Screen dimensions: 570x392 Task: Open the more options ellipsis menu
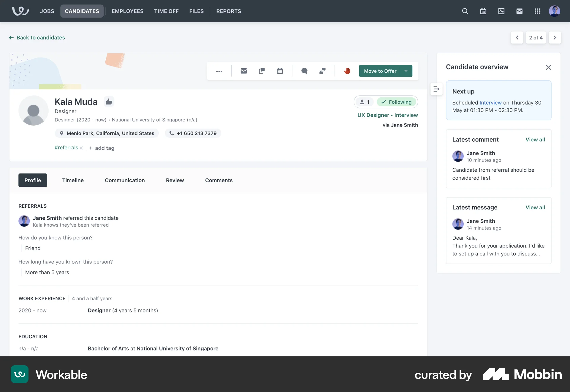pyautogui.click(x=219, y=71)
